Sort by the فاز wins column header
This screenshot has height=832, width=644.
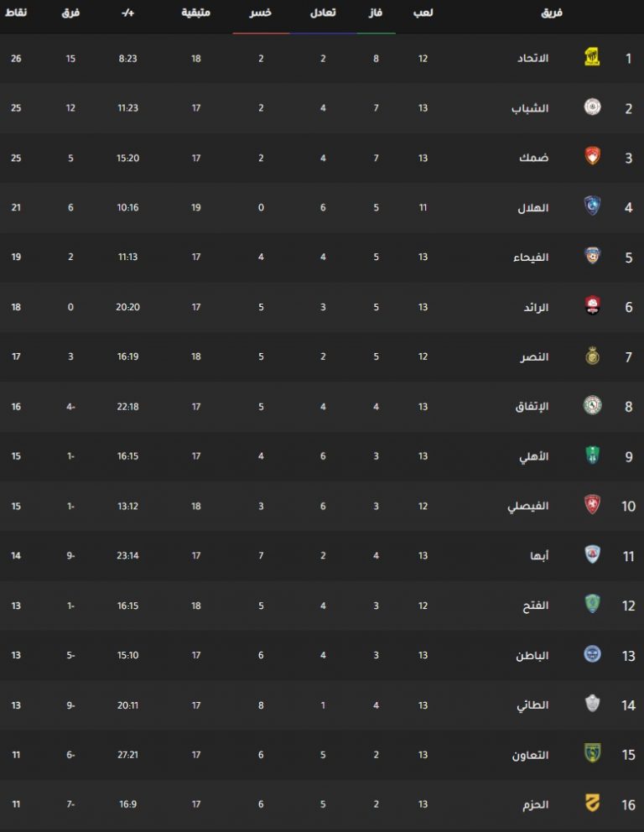point(376,13)
